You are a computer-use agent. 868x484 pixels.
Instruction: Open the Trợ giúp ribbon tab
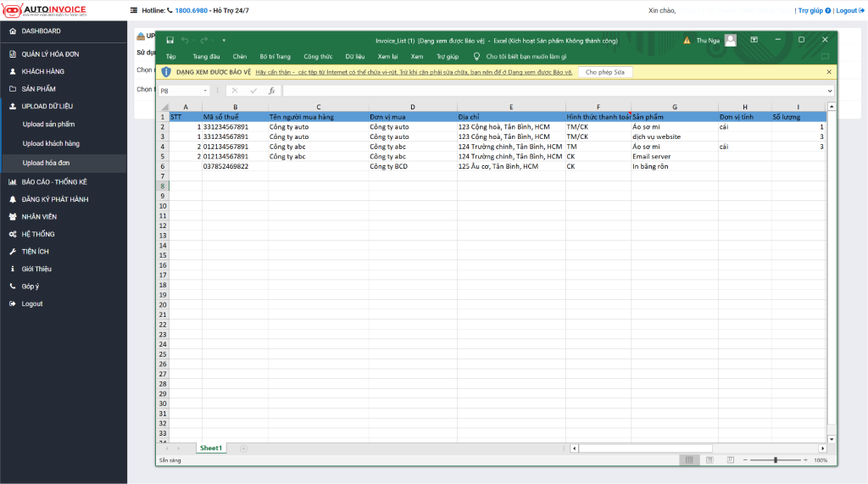448,57
